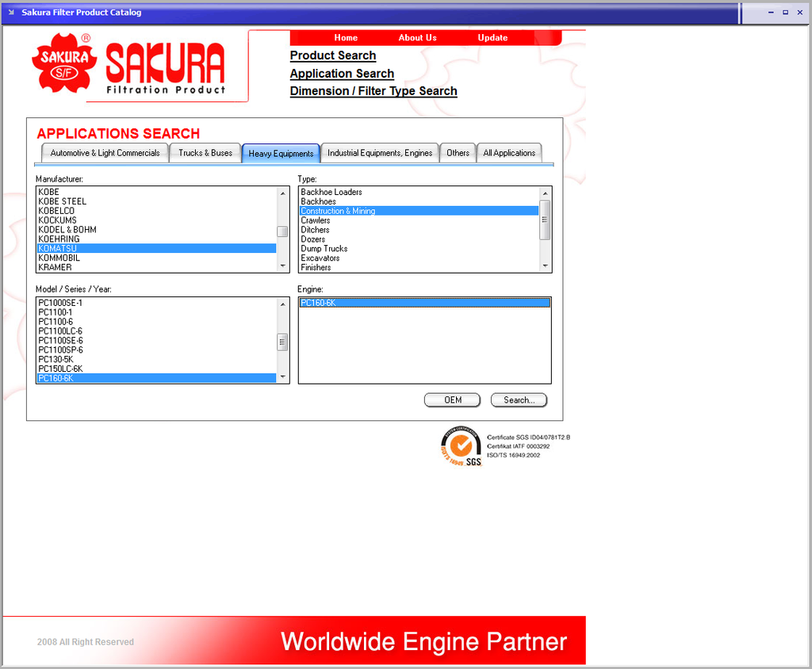Show the All Applications tab
Screen dimensions: 812x669
click(x=509, y=153)
